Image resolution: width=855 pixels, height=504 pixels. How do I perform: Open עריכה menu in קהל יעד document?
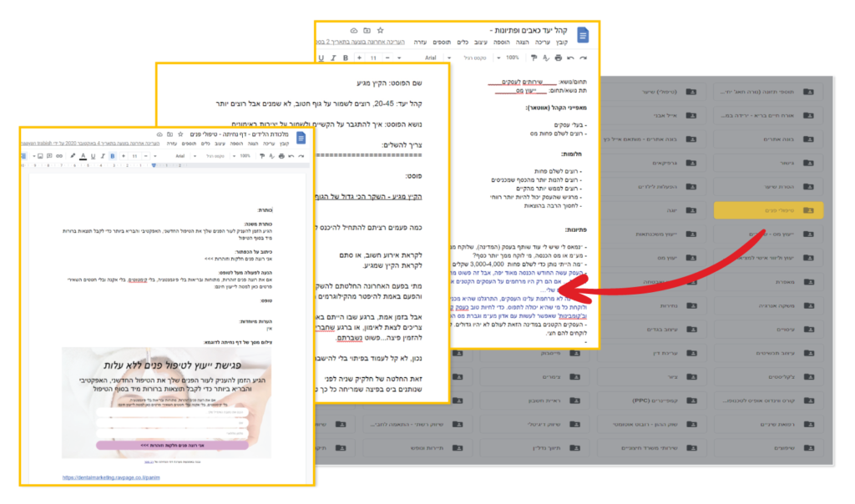pos(543,43)
